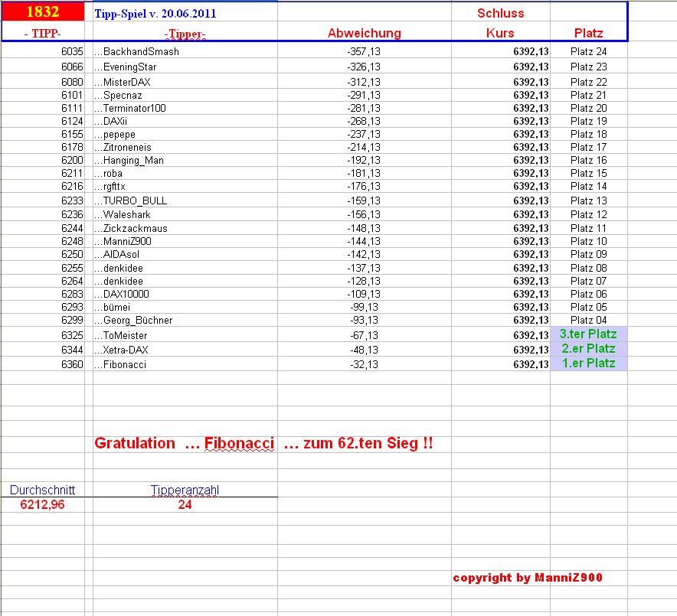Click the tip value 6035

[x=72, y=52]
